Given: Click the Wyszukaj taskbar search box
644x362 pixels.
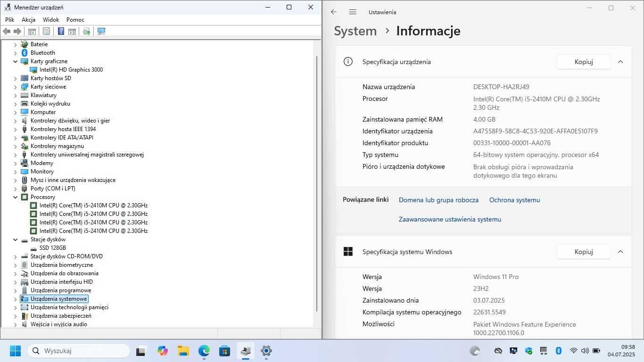Looking at the screenshot, I should point(79,351).
